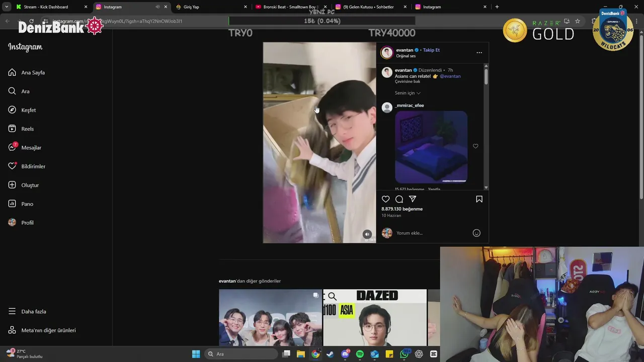This screenshot has width=644, height=362.
Task: Click the Instagram logo in the sidebar
Action: click(x=25, y=47)
